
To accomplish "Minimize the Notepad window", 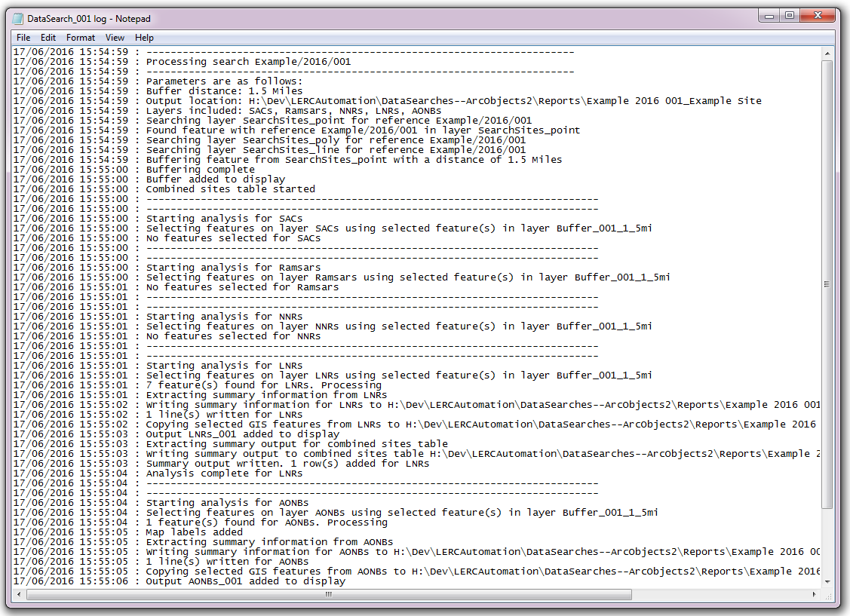I will click(x=769, y=16).
